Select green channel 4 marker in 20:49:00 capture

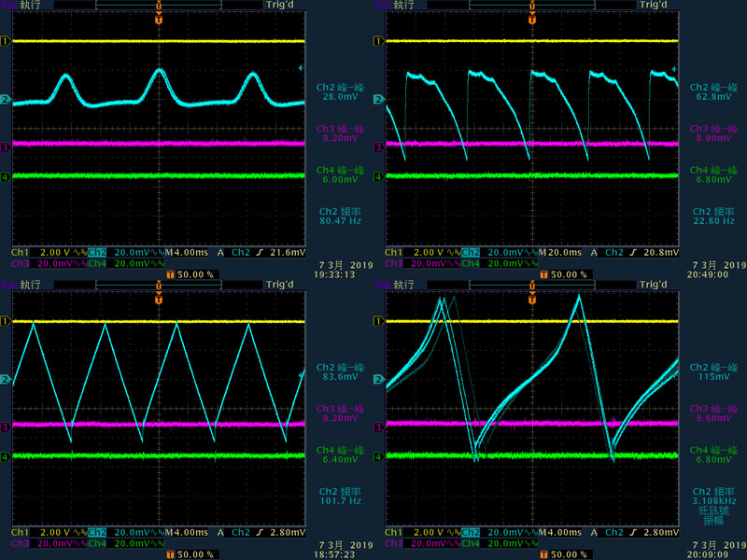pos(379,177)
